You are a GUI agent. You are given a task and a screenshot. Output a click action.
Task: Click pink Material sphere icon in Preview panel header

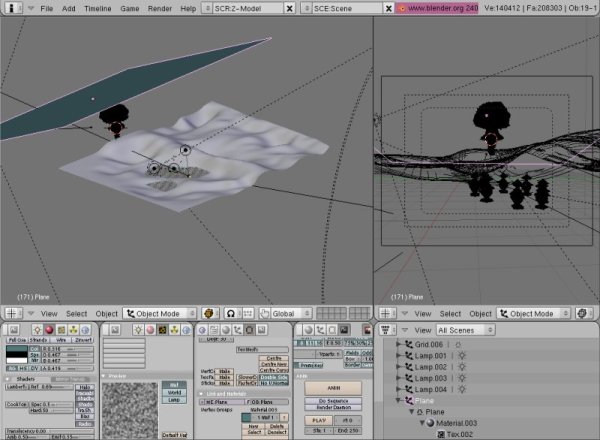pyautogui.click(x=150, y=329)
